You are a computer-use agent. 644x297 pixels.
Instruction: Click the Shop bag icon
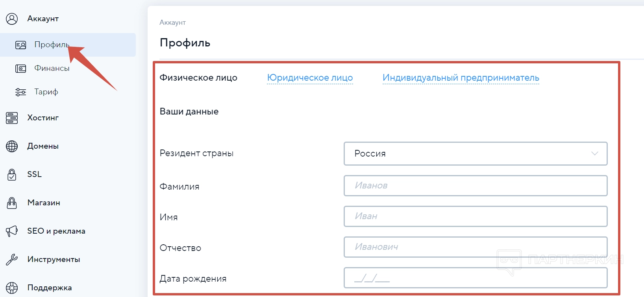[x=12, y=203]
